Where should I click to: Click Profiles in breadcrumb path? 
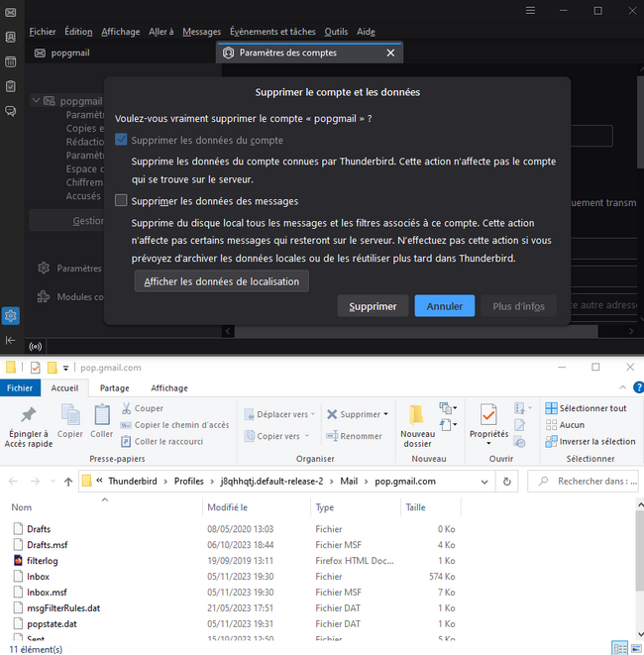coord(189,482)
